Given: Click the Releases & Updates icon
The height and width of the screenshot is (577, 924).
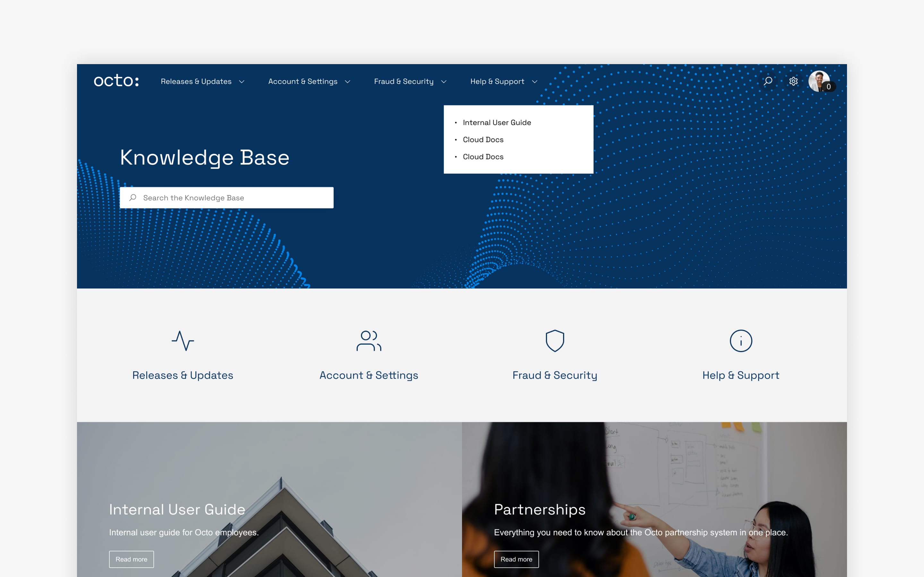Looking at the screenshot, I should tap(183, 340).
